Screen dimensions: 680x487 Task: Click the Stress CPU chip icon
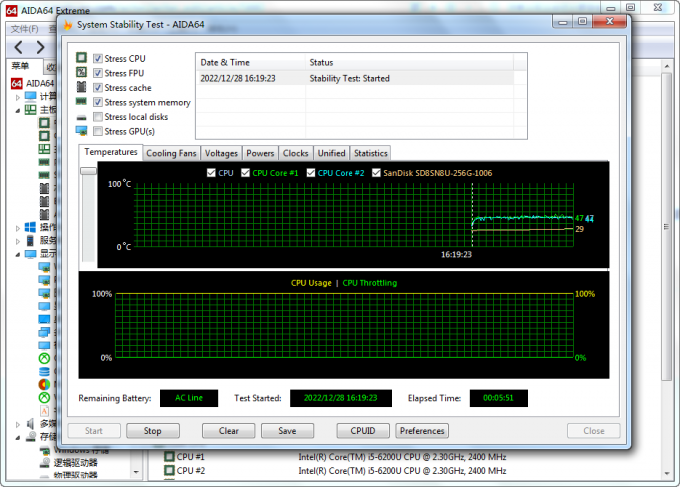click(82, 59)
